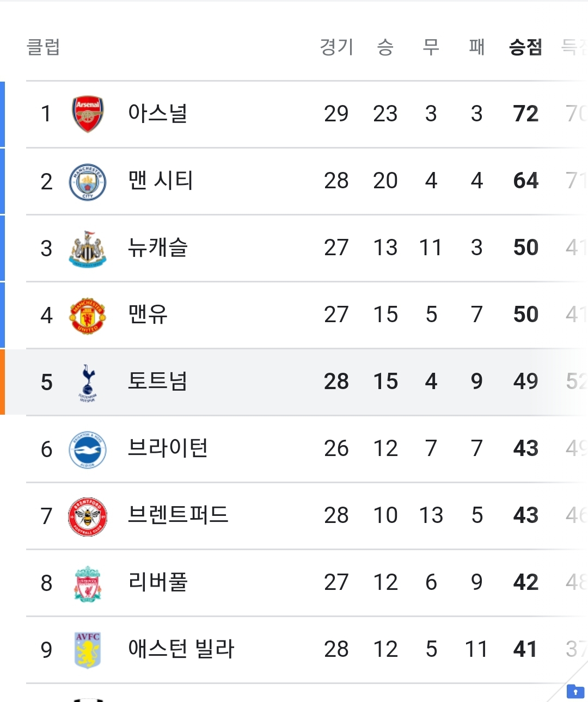The image size is (588, 702).
Task: Click the Tottenham cockerel crest
Action: click(88, 383)
